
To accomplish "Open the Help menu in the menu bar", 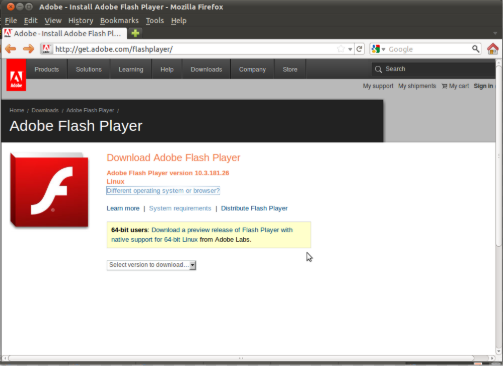I will tap(179, 21).
